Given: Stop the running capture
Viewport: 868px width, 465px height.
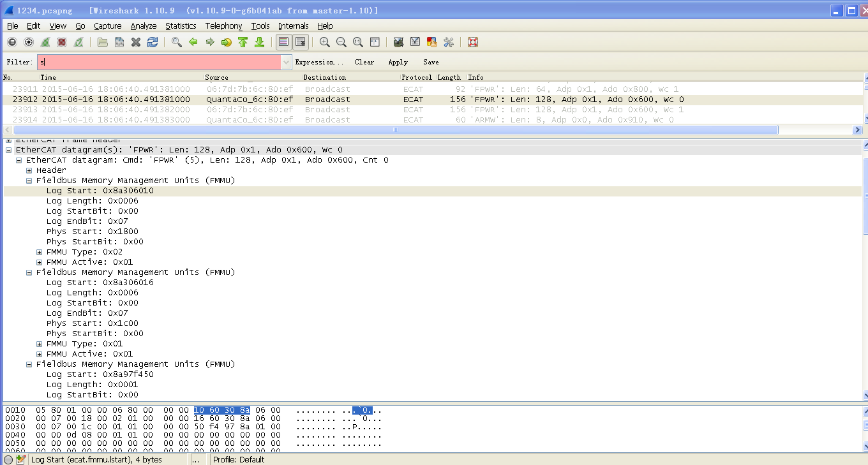Looking at the screenshot, I should [x=62, y=42].
